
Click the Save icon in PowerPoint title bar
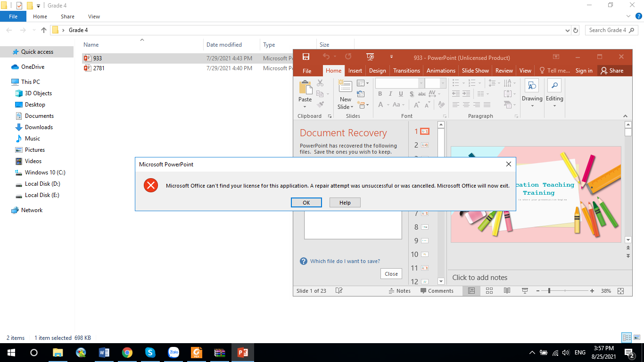[x=306, y=57]
